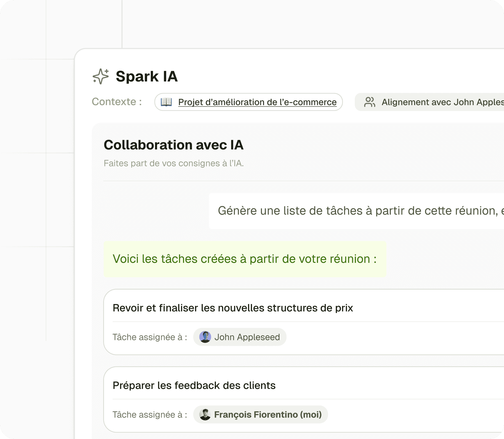Click the 'Contexte :' label
Viewport: 504px width, 439px height.
(117, 102)
